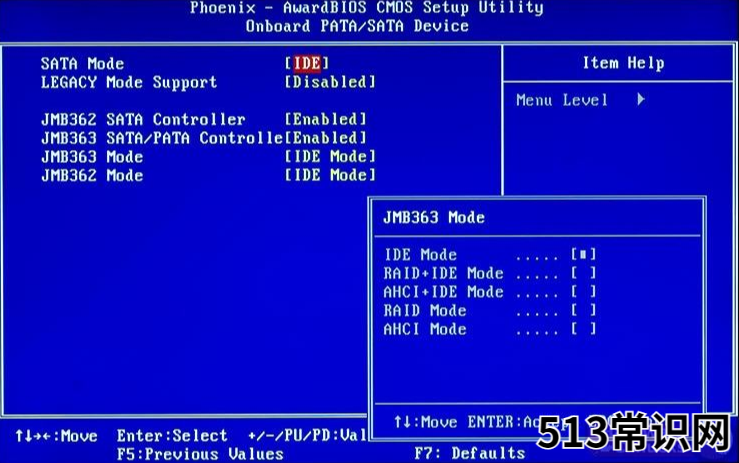Image resolution: width=739 pixels, height=463 pixels.
Task: Open JMB362 SATA Controller [Enabled] value
Action: 325,119
